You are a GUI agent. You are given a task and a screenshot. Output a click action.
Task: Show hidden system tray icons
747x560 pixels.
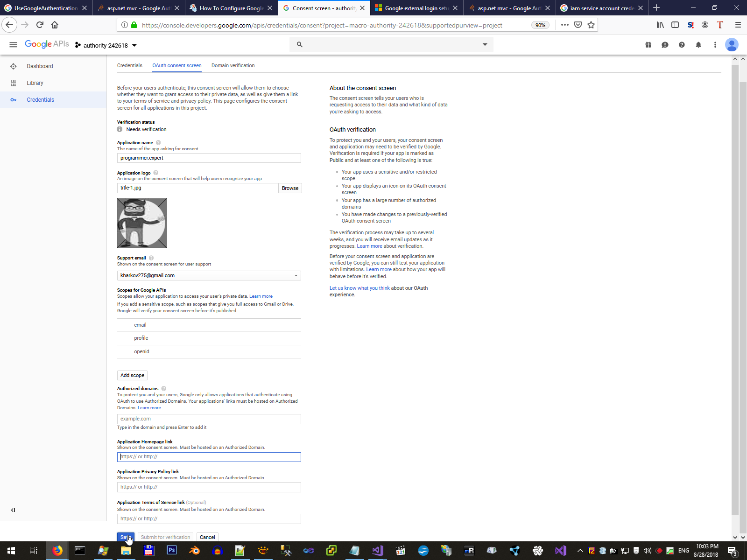pos(580,551)
